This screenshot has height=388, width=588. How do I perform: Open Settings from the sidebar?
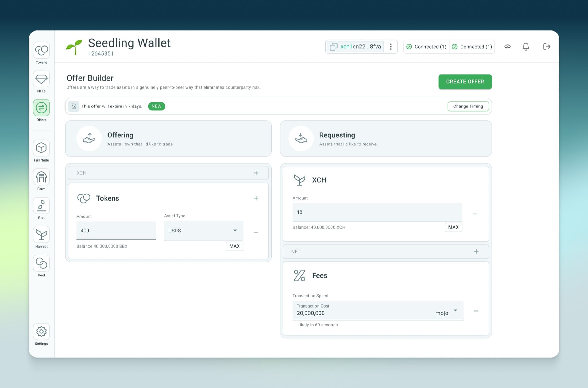click(x=41, y=332)
